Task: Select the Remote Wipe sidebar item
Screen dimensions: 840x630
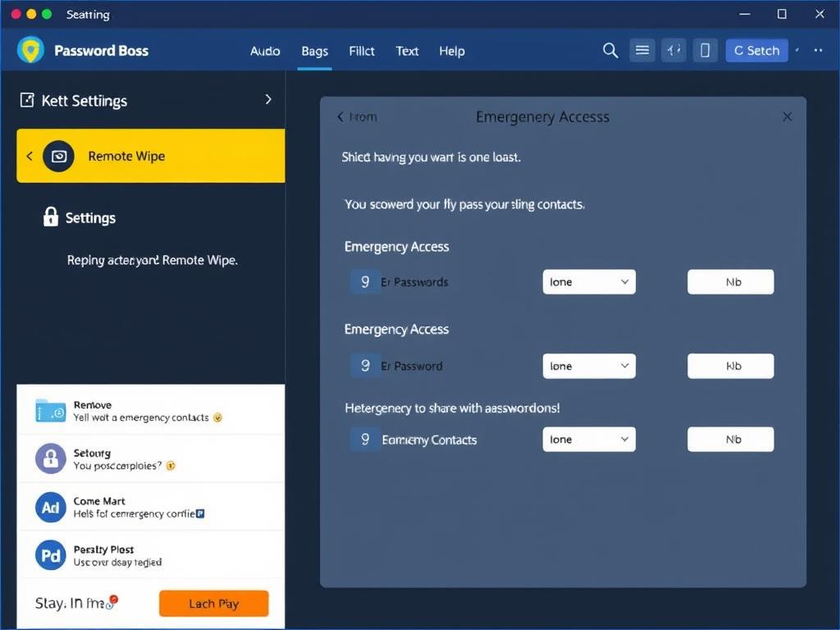Action: (x=151, y=156)
